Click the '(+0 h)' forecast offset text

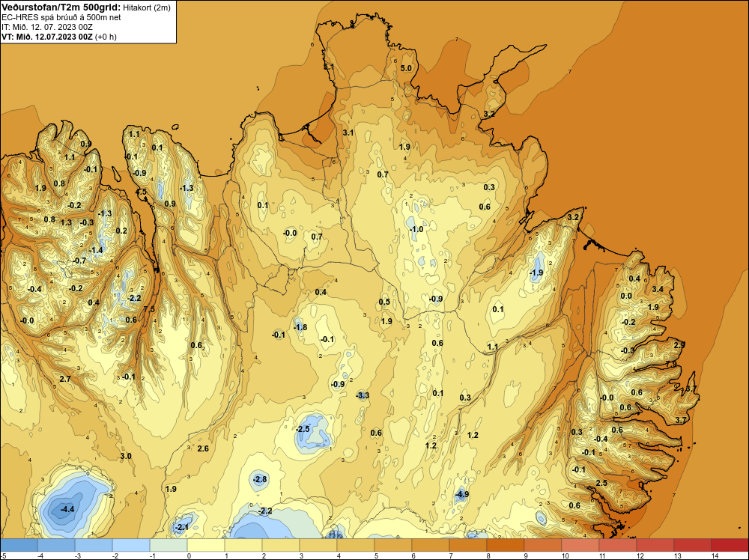106,37
